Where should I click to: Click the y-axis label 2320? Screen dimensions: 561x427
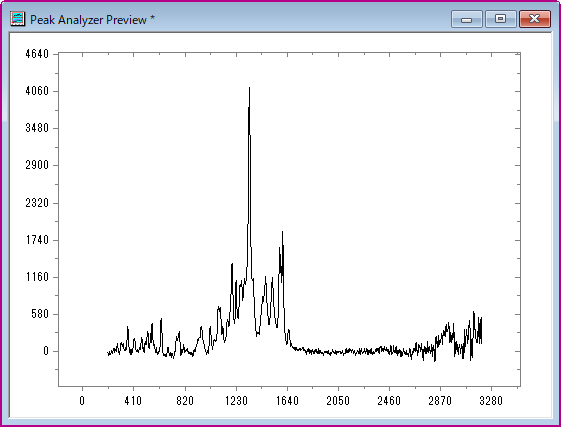coord(37,203)
